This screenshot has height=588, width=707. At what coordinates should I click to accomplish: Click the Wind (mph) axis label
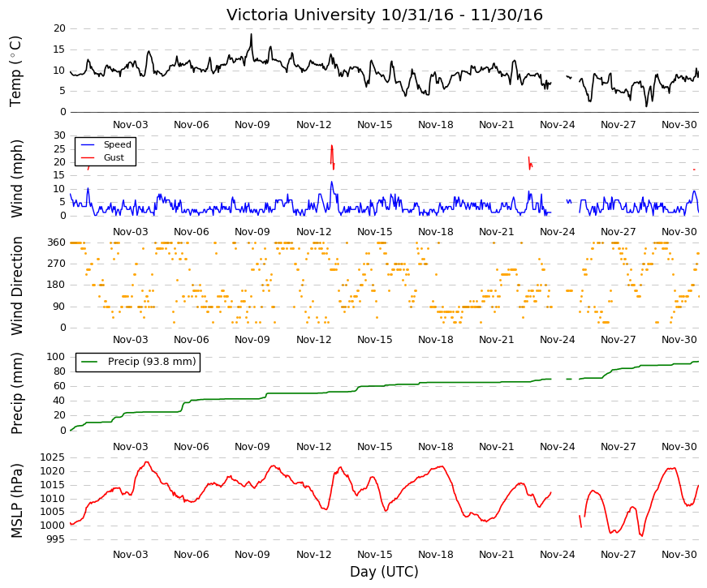[x=16, y=178]
